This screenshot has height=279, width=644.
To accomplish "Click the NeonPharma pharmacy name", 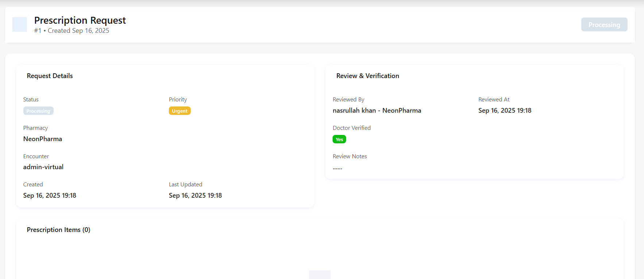I will click(x=43, y=139).
